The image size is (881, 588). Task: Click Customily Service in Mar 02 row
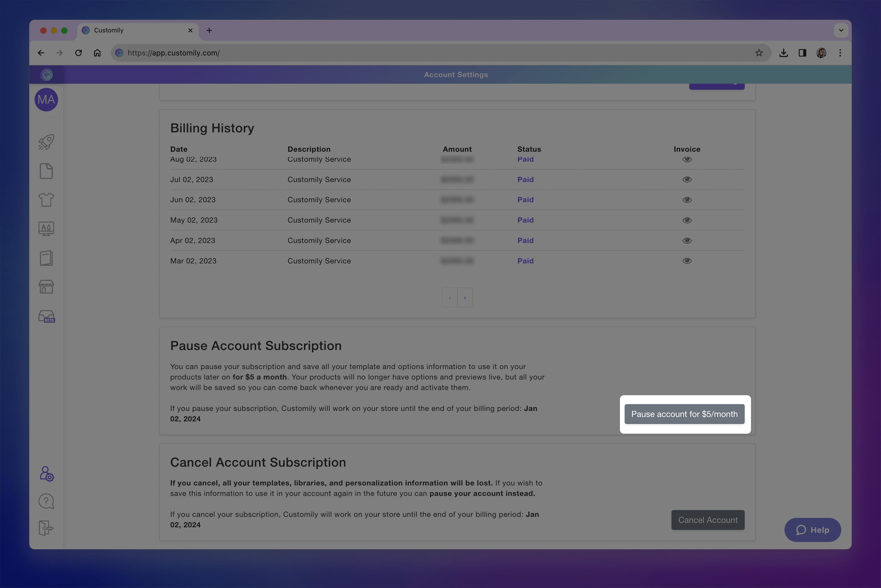pos(319,261)
